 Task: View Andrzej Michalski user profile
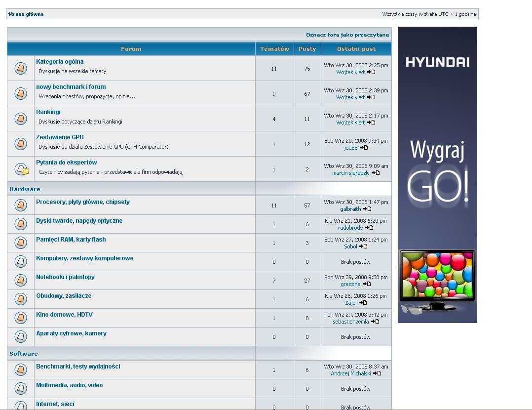pos(351,373)
